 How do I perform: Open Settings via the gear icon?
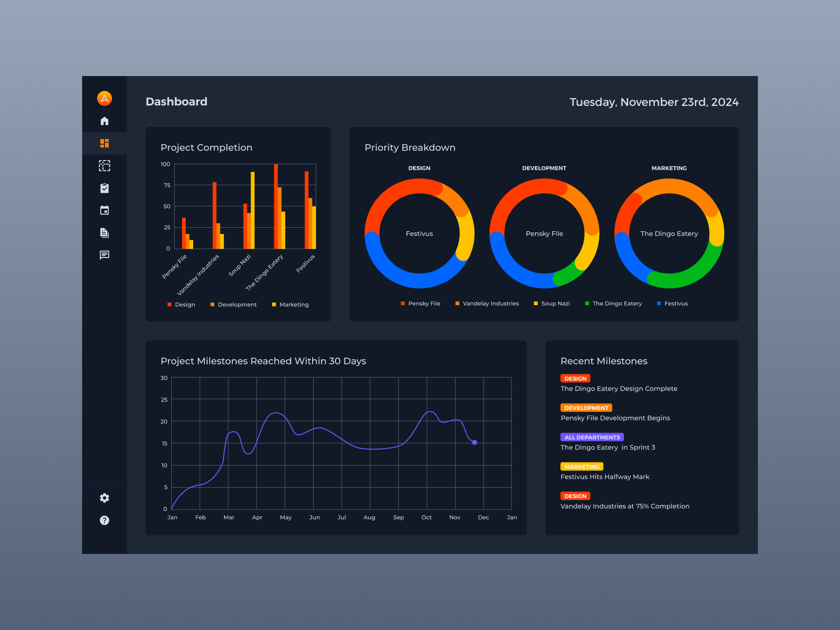coord(105,498)
